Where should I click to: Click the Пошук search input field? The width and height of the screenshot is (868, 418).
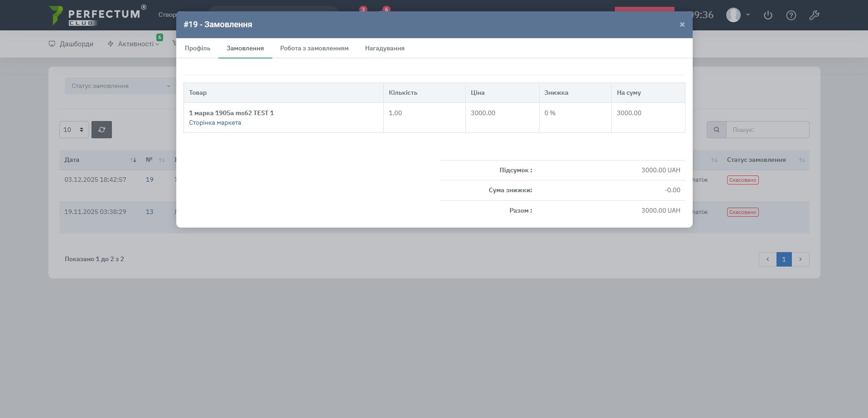point(767,130)
